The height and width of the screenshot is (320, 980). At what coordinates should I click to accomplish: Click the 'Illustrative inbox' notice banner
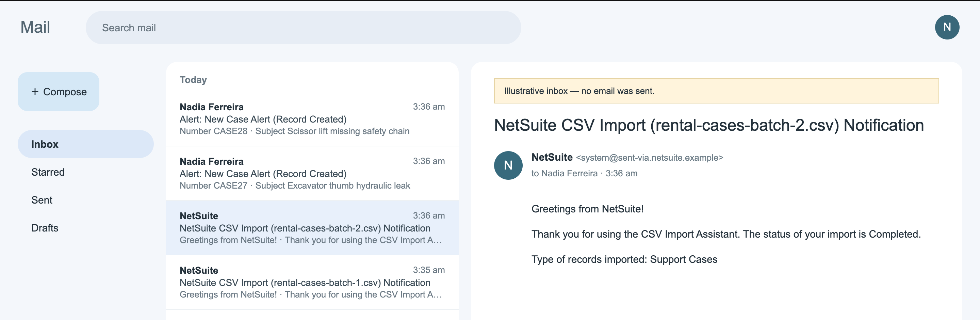[716, 91]
